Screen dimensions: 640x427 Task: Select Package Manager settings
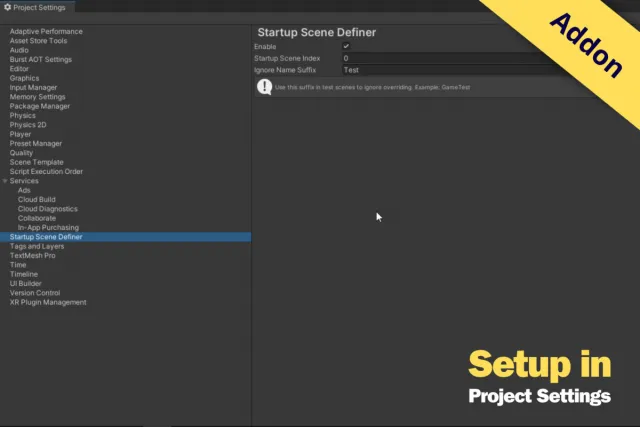point(40,107)
